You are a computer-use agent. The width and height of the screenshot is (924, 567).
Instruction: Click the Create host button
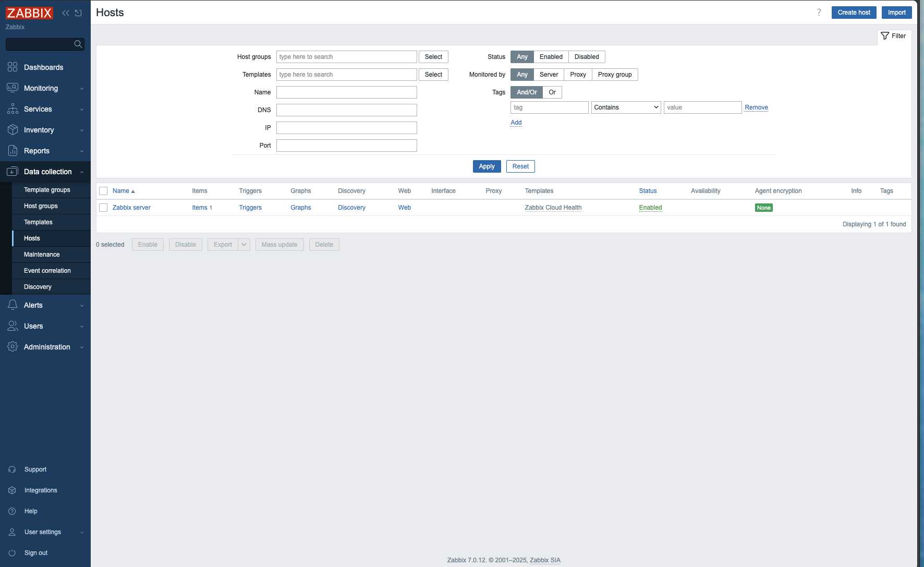pyautogui.click(x=854, y=13)
